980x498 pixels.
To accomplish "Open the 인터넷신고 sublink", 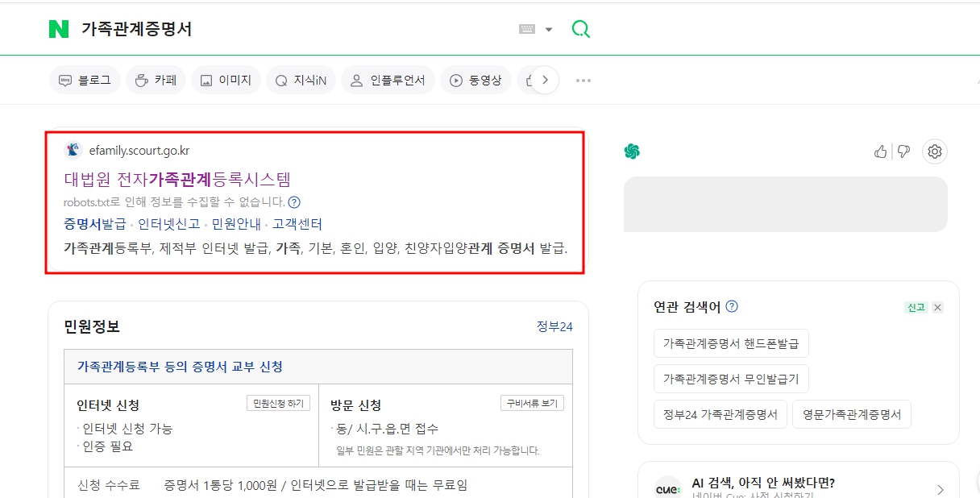I will [169, 224].
